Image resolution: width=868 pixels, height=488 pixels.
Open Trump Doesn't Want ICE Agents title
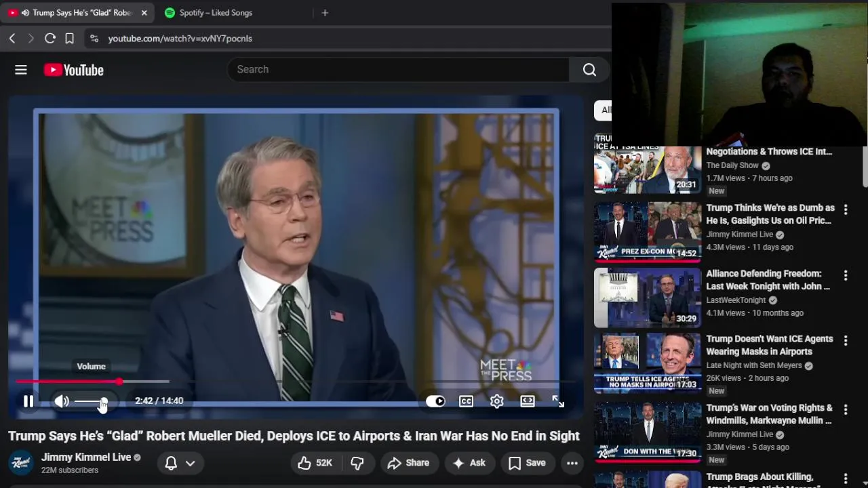pos(770,345)
